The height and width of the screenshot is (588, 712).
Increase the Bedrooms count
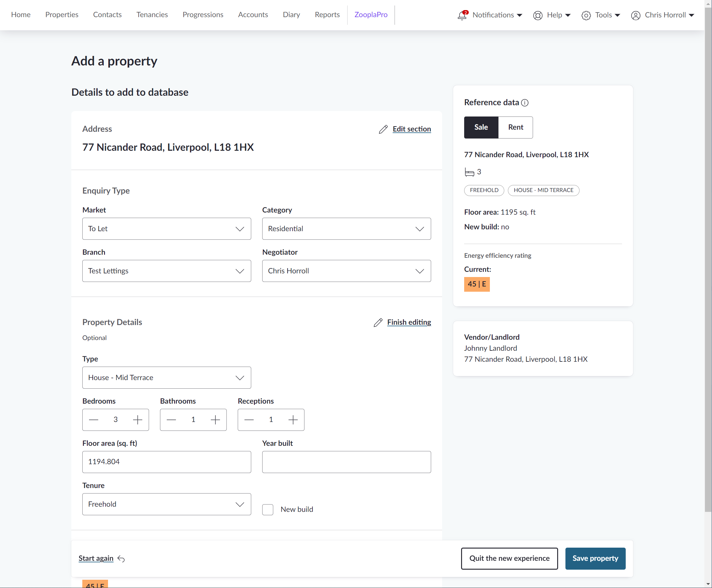coord(138,420)
